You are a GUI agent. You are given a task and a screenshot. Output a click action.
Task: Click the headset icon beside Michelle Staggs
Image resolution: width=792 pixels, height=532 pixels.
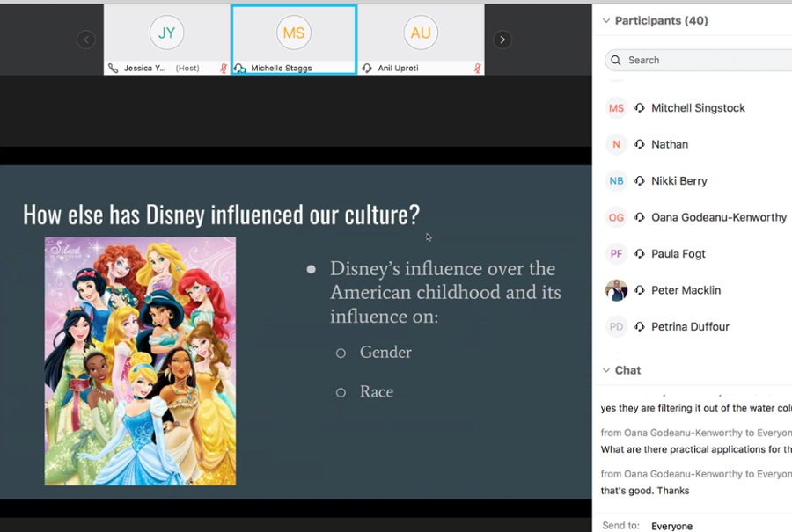[240, 68]
